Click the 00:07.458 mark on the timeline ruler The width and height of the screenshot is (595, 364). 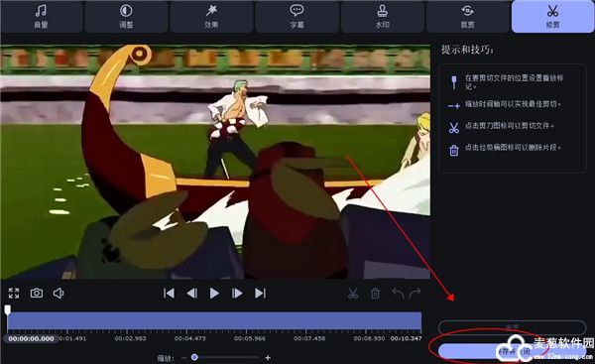(309, 338)
